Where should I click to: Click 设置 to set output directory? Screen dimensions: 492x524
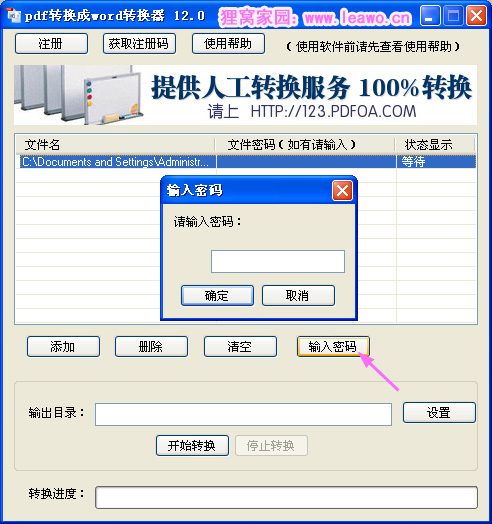click(x=439, y=412)
